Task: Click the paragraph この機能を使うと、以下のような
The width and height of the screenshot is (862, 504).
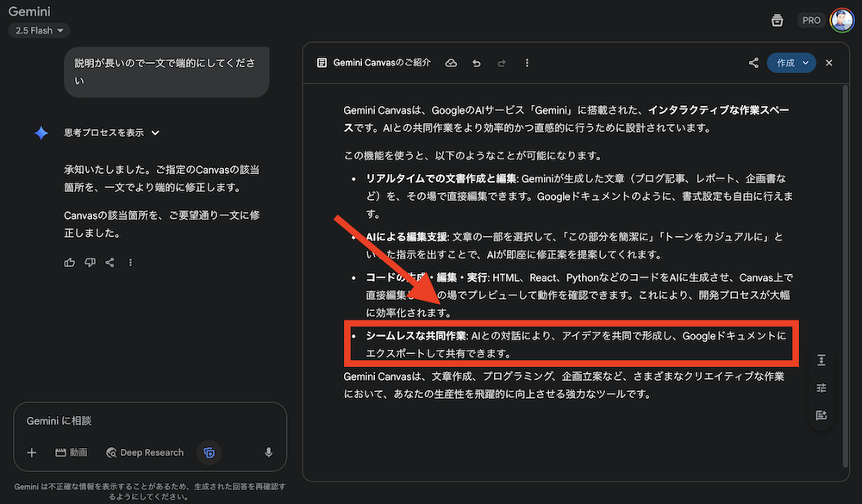Action: (x=473, y=156)
